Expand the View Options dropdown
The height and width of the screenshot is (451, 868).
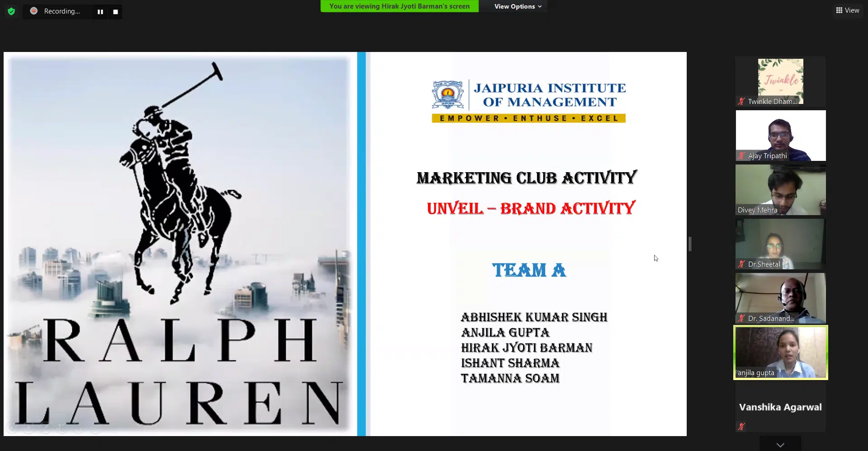(x=518, y=6)
